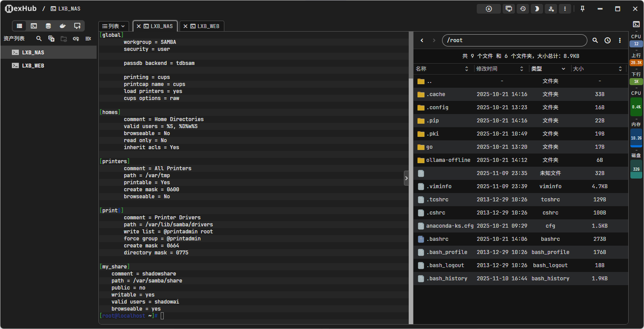The height and width of the screenshot is (329, 644).
Task: Click the multi-screen monitor icon in title bar
Action: tap(509, 9)
